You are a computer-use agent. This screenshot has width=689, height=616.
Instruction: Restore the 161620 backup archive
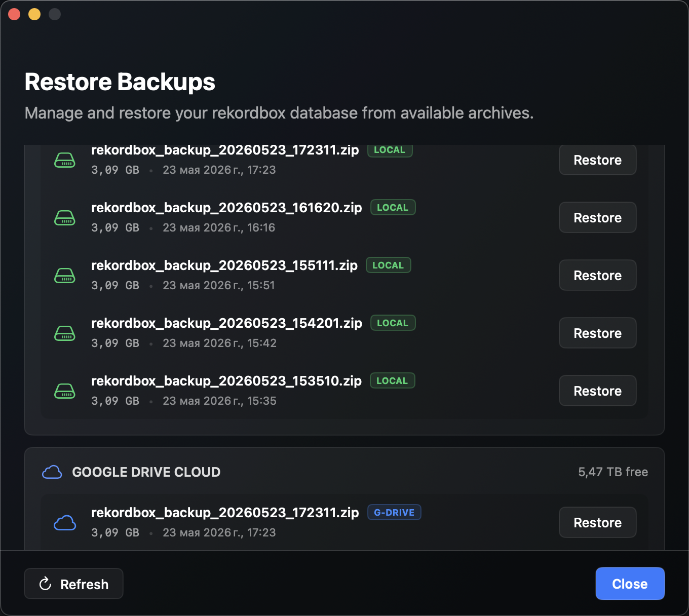598,218
